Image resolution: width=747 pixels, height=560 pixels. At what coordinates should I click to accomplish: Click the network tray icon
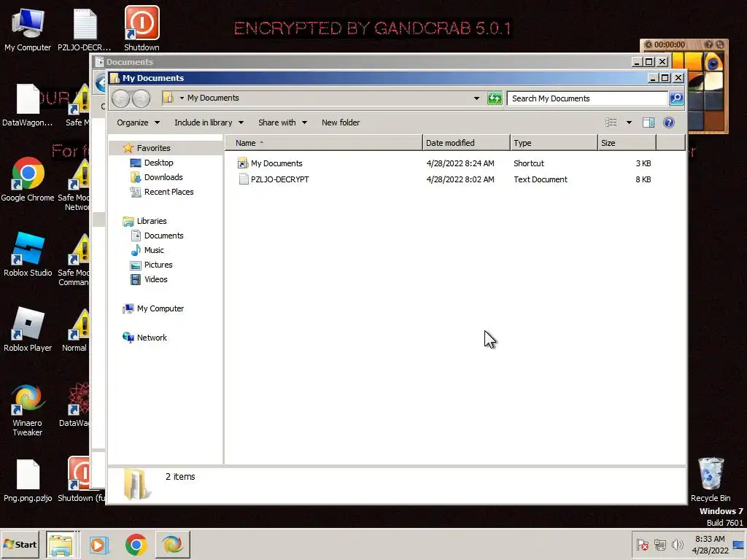click(659, 544)
